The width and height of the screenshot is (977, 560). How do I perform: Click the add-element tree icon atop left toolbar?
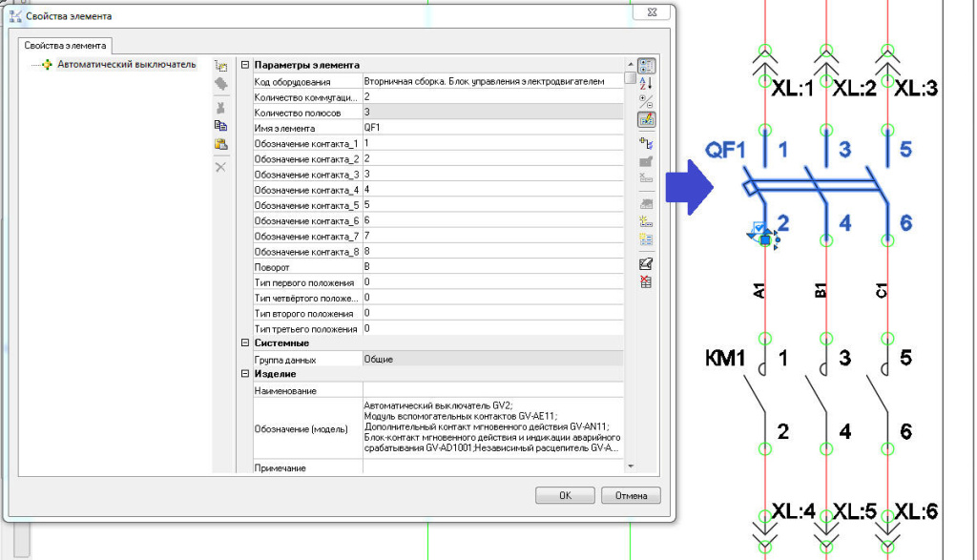pyautogui.click(x=220, y=66)
